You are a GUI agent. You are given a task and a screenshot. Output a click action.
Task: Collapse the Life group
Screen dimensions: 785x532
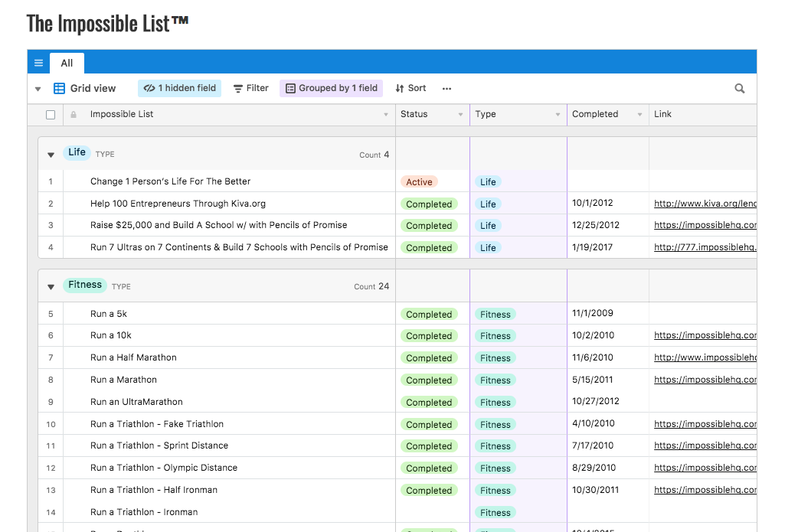(50, 153)
